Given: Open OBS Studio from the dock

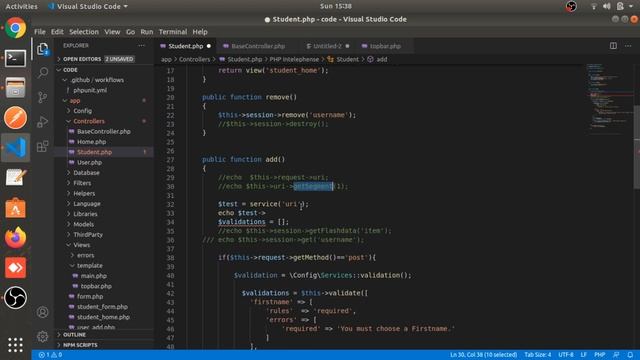Looking at the screenshot, I should [16, 298].
